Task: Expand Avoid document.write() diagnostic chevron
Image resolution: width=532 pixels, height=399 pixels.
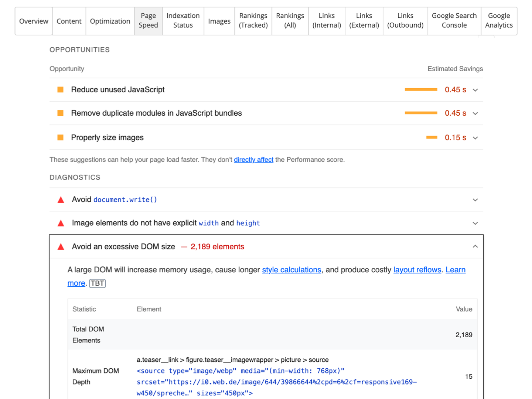Action: pos(475,200)
